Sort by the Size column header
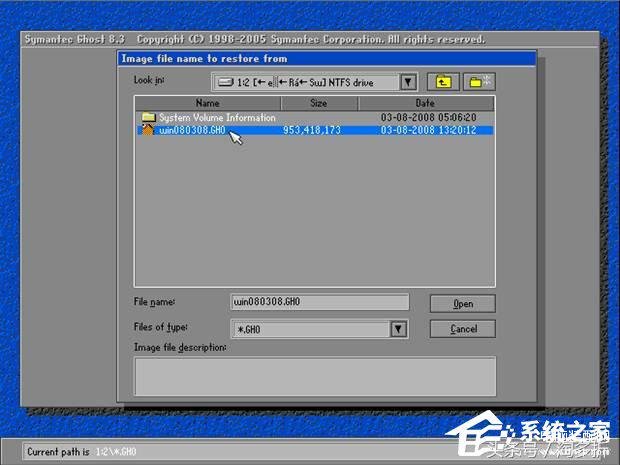 [319, 103]
